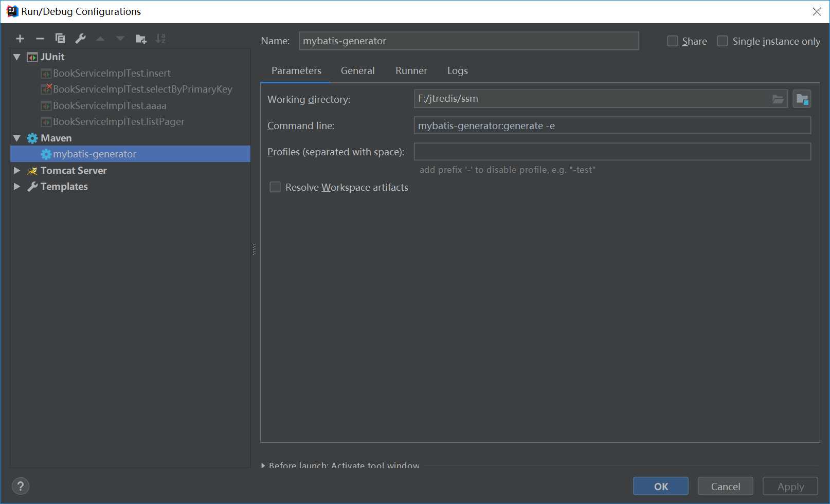
Task: Move configuration up arrow
Action: (100, 39)
